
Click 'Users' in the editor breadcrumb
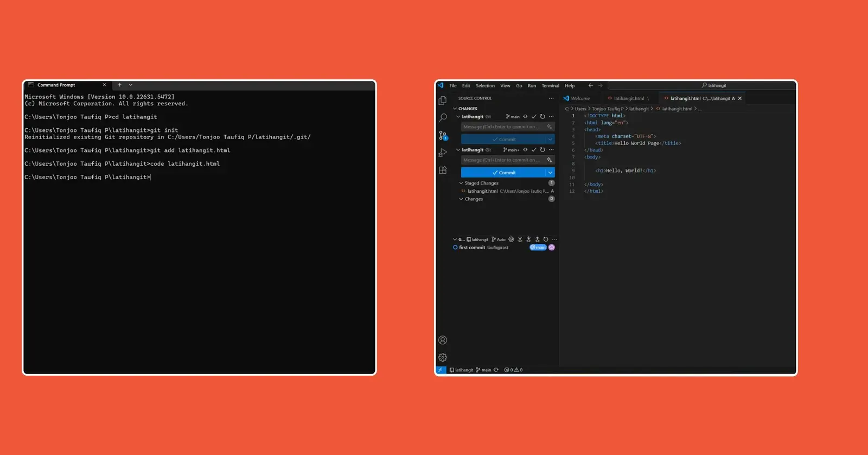[x=580, y=109]
